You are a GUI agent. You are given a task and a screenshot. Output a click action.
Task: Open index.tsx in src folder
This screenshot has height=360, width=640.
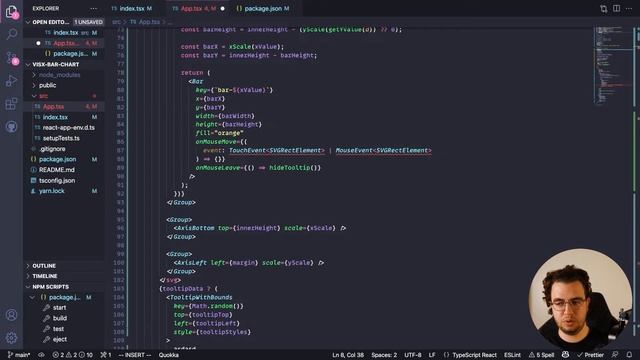pyautogui.click(x=55, y=118)
